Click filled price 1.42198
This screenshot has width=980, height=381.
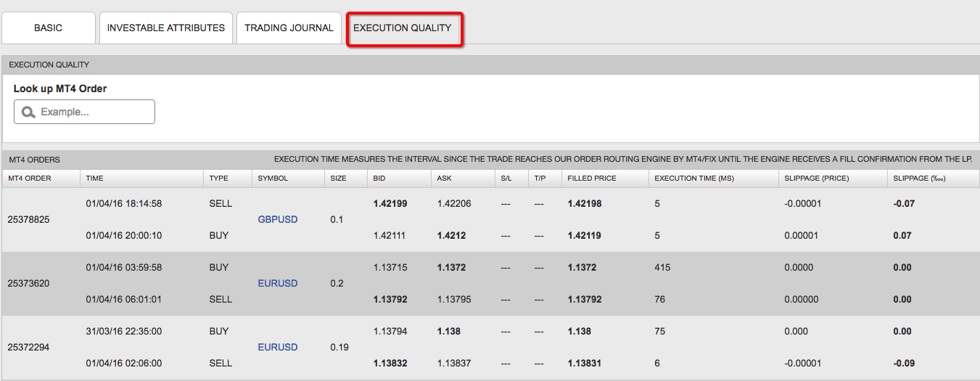click(x=585, y=203)
